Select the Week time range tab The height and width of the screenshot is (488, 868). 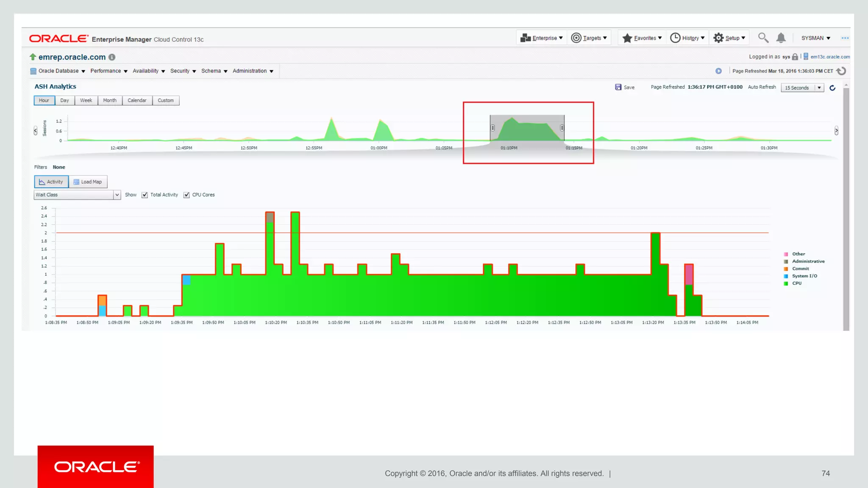point(86,100)
